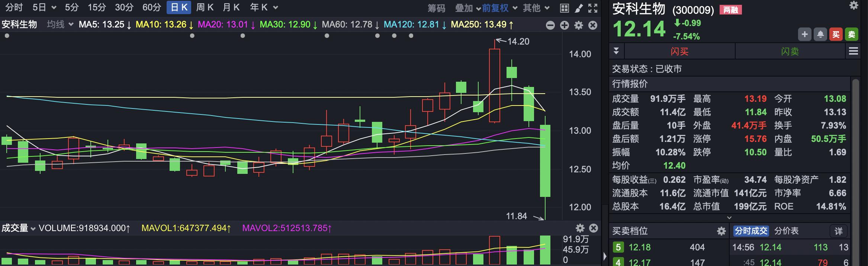Image resolution: width=868 pixels, height=266 pixels.
Task: Zoom out the K-line chart with minus icon
Action: [x=550, y=25]
